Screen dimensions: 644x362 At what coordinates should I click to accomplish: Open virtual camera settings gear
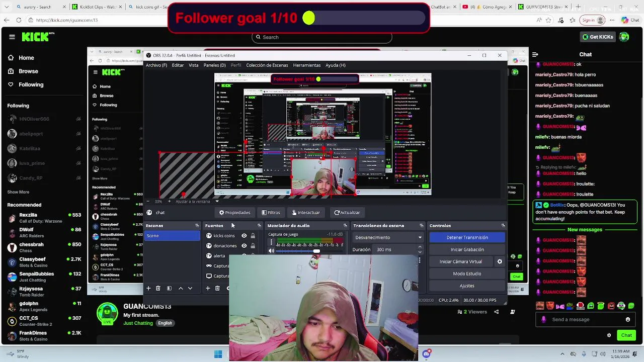coord(500,261)
